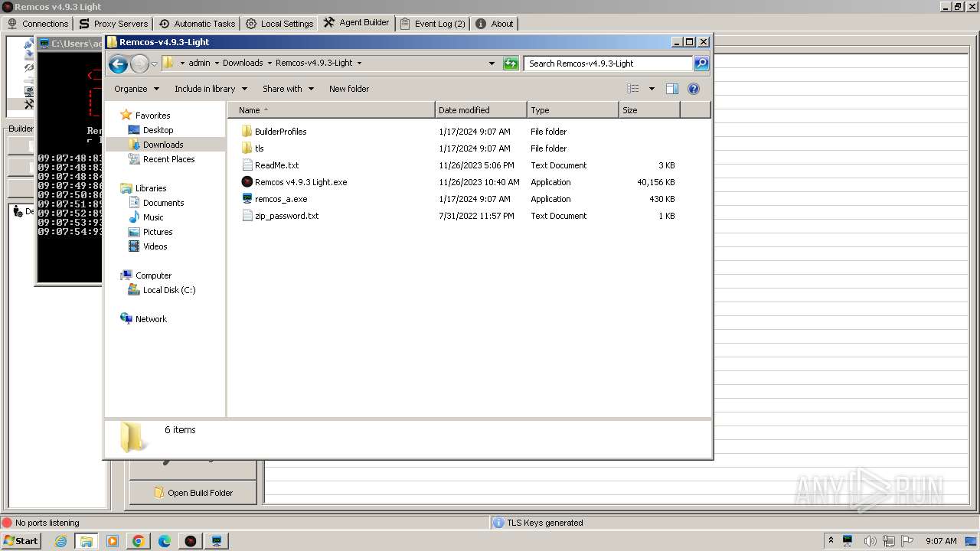Click the Windows Explorer taskbar icon

87,541
